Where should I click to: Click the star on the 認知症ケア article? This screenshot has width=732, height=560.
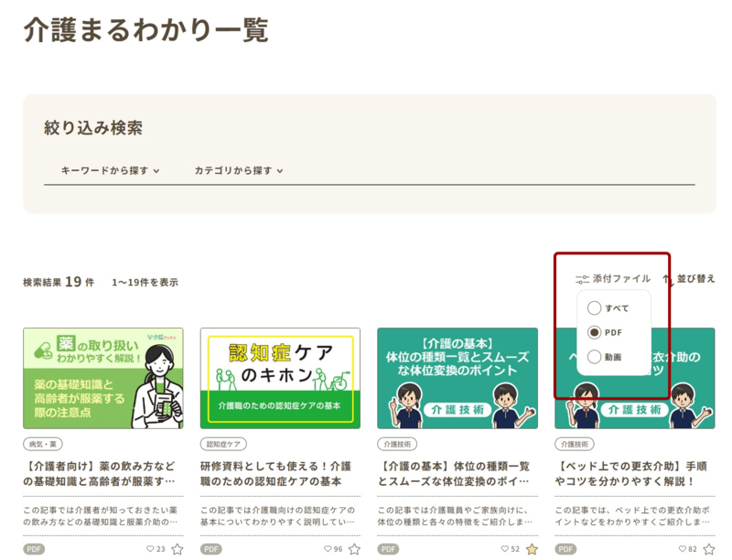pos(354,549)
